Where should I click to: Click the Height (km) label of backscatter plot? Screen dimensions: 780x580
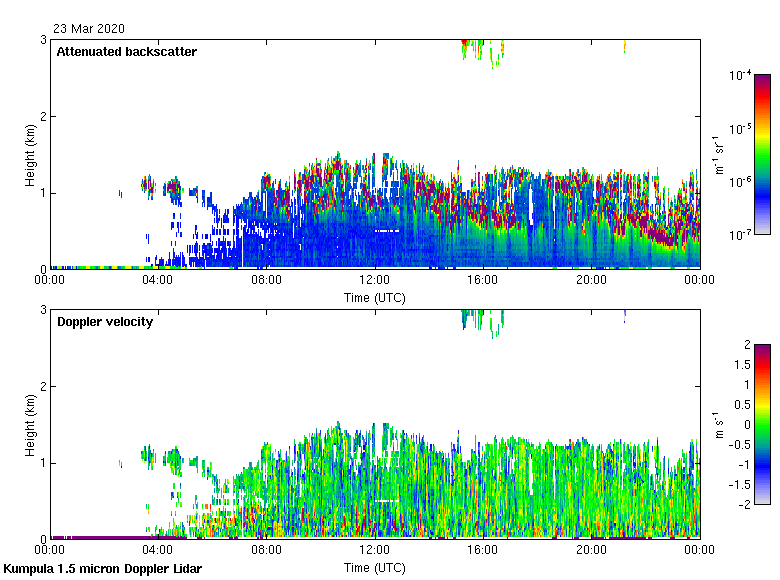[x=31, y=155]
